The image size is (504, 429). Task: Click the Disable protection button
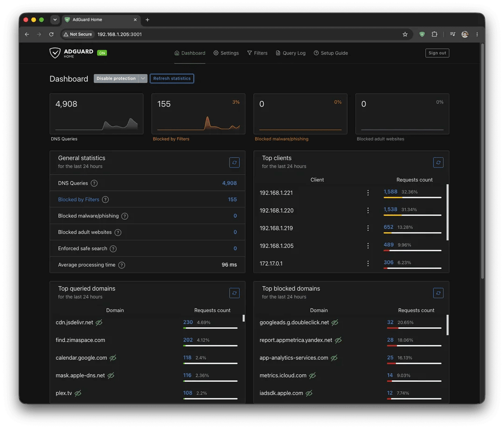(x=116, y=78)
